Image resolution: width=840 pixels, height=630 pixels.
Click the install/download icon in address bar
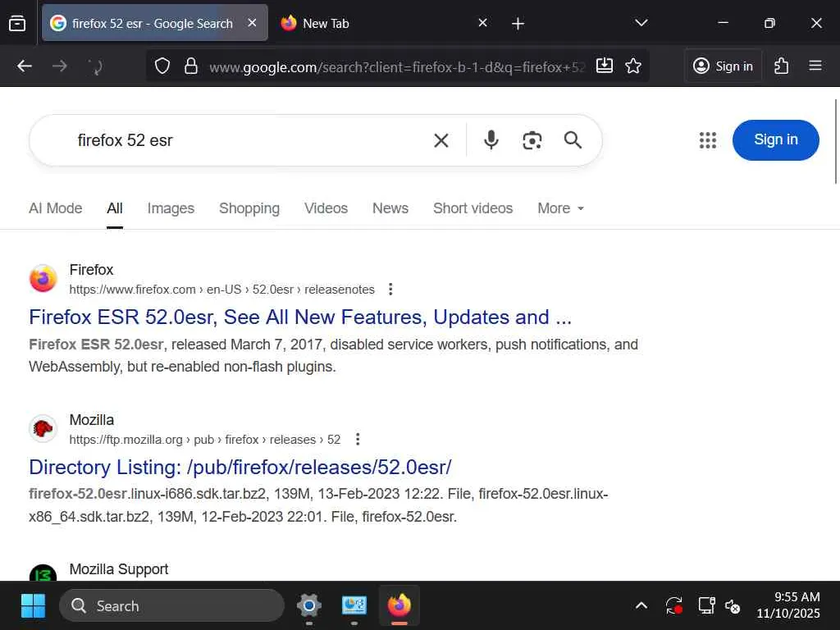pyautogui.click(x=605, y=66)
